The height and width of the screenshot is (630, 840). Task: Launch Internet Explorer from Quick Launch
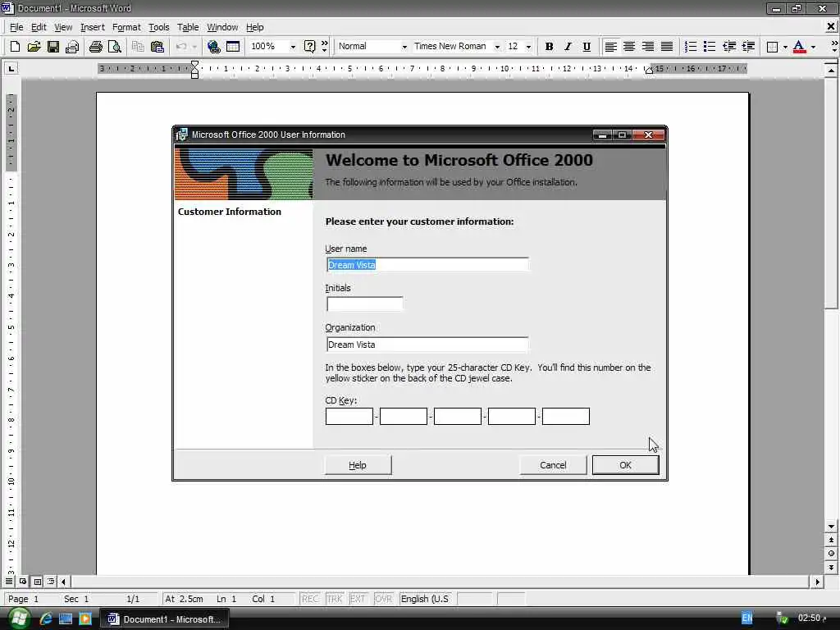coord(46,619)
